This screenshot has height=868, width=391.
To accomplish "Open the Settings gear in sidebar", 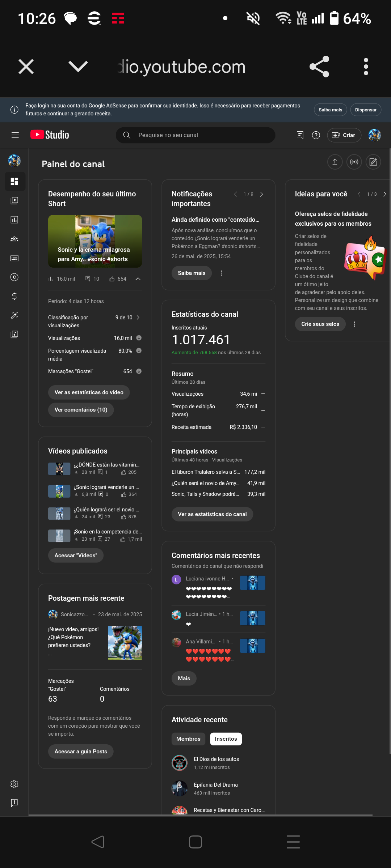I will tap(14, 784).
